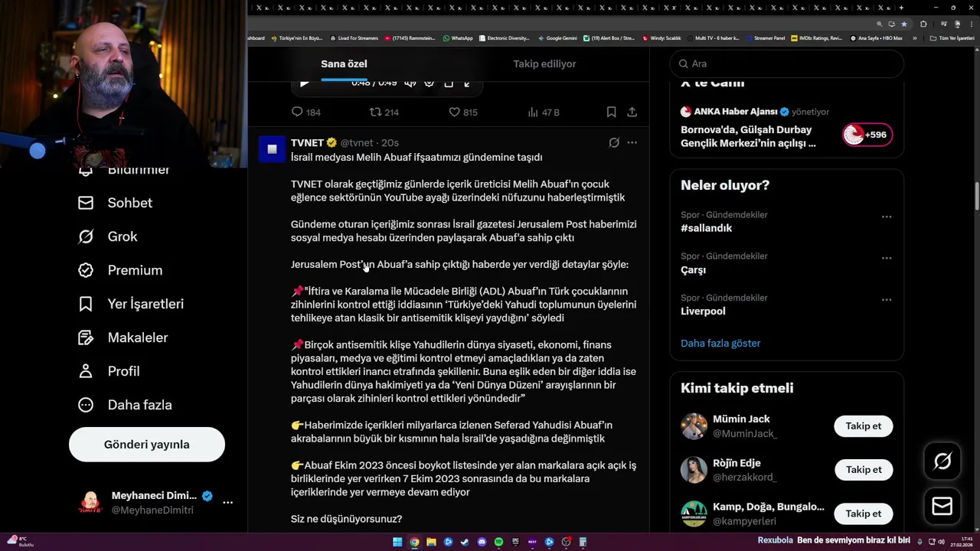Open more options for Çarşı trend
980x551 pixels.
(x=887, y=258)
